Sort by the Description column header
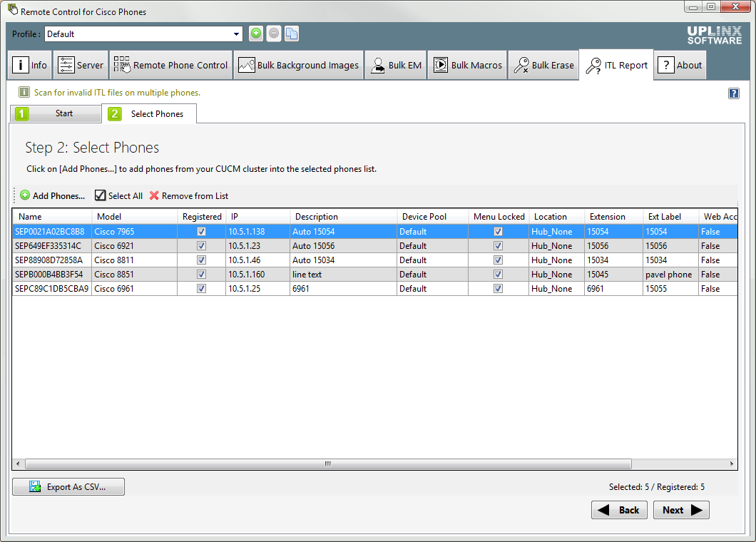This screenshot has width=756, height=542. tap(343, 217)
